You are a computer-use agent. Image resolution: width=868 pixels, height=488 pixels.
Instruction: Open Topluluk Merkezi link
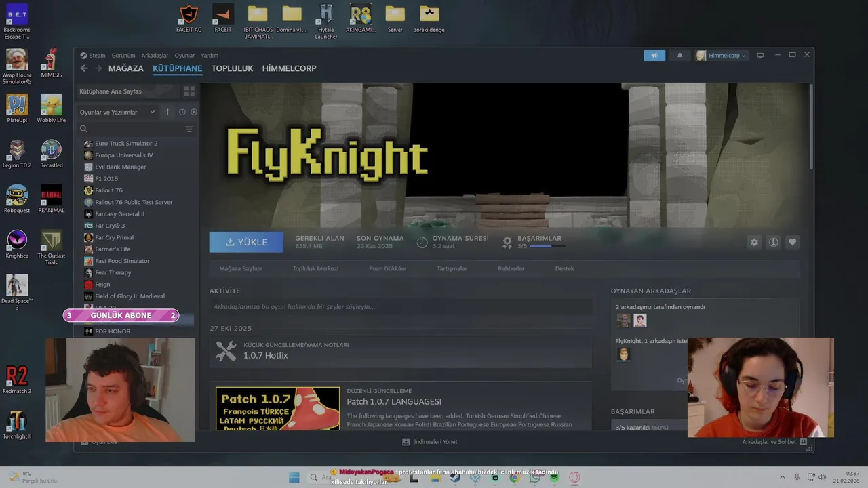tap(315, 268)
